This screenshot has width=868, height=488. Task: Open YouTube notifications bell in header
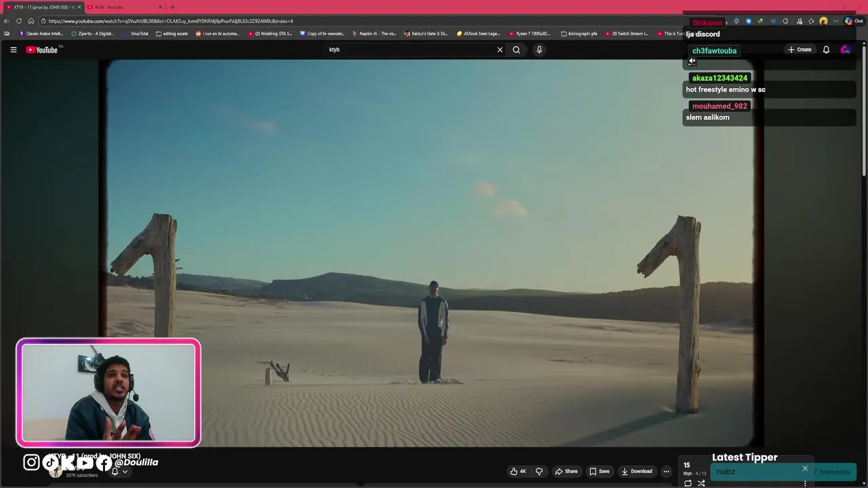coord(826,49)
